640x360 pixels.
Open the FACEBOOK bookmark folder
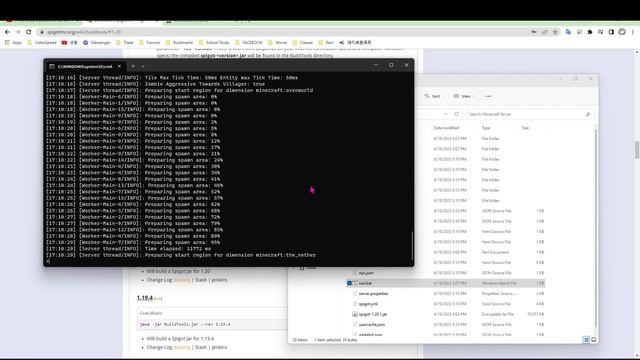click(x=249, y=42)
